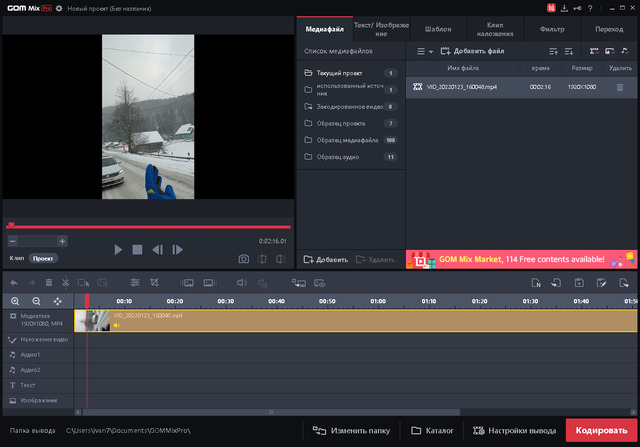640x447 pixels.
Task: Click the download icon in title bar
Action: point(564,8)
